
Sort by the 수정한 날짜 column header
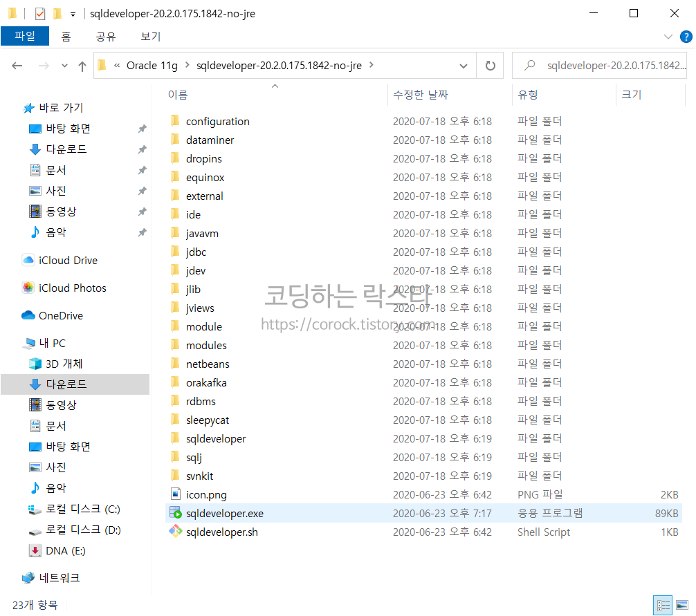pos(421,95)
